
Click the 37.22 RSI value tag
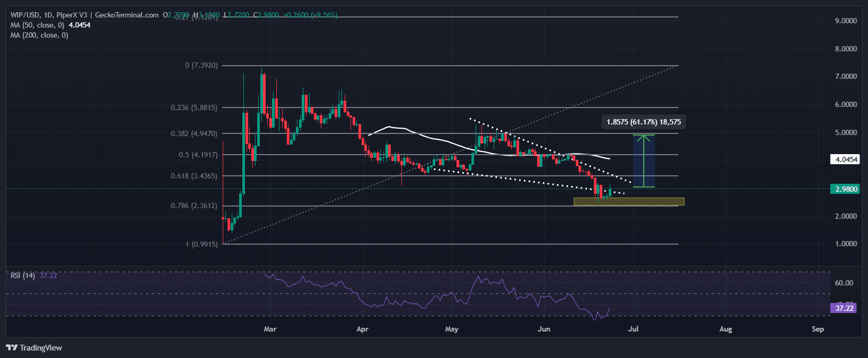coord(844,308)
